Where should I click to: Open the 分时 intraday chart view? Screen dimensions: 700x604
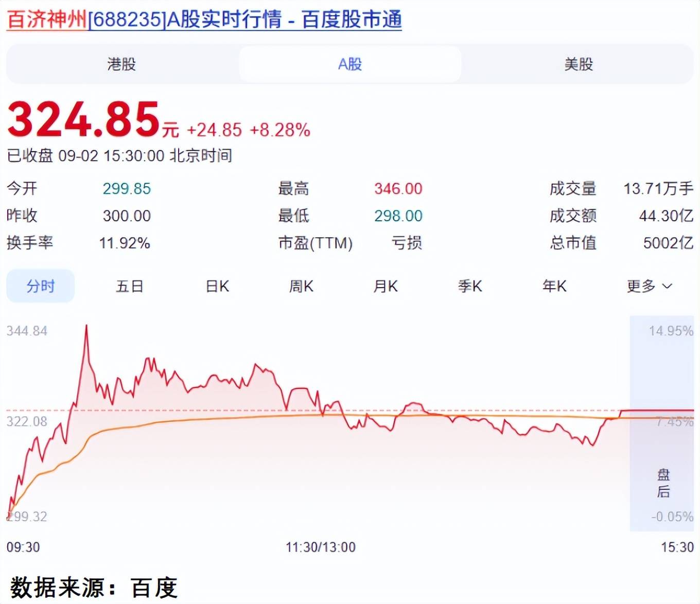point(40,286)
